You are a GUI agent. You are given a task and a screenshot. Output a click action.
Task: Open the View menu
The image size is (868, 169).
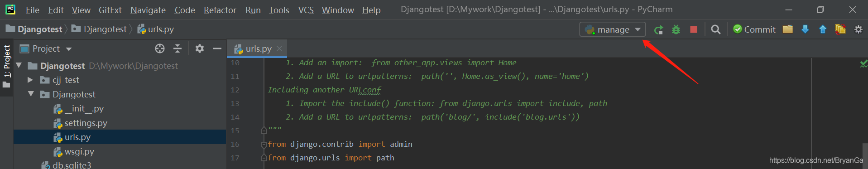[81, 10]
